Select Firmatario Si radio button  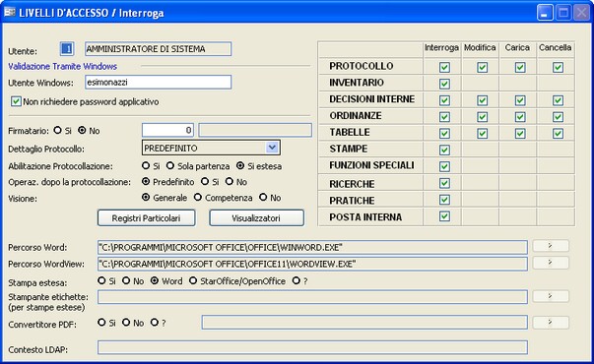click(57, 130)
